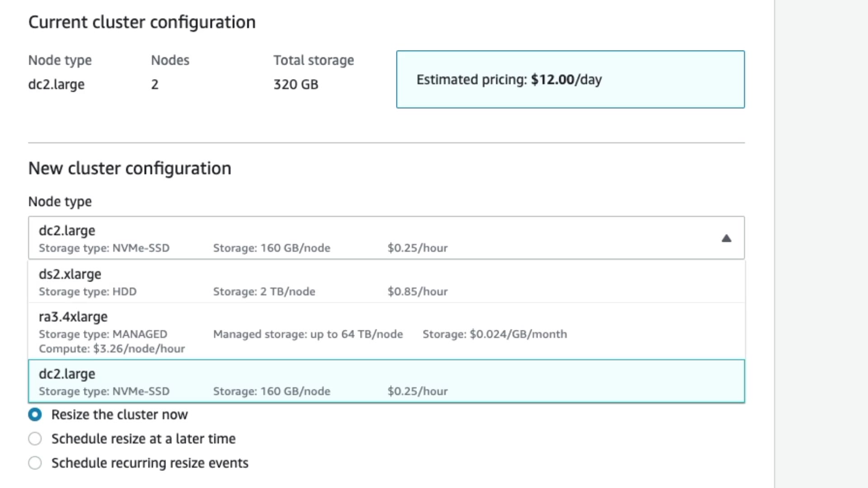The image size is (868, 488).
Task: Click the Compute $3.26/node/hour text
Action: [x=112, y=349]
